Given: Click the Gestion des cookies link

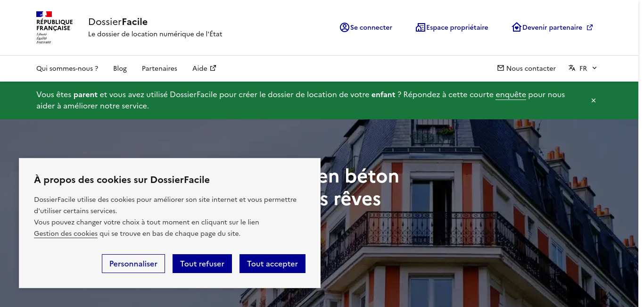Looking at the screenshot, I should tap(66, 233).
